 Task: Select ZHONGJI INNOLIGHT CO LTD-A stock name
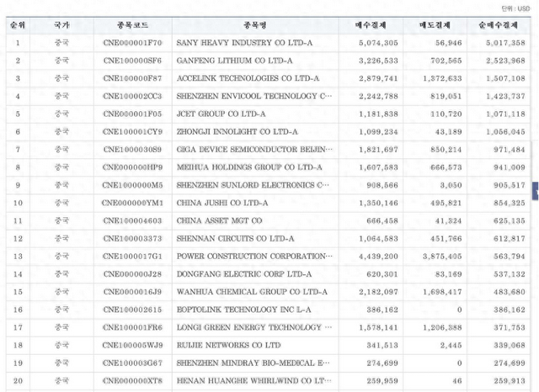[x=237, y=132]
